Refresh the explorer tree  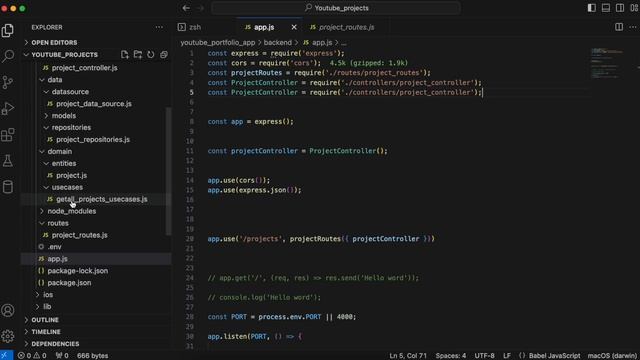(151, 55)
